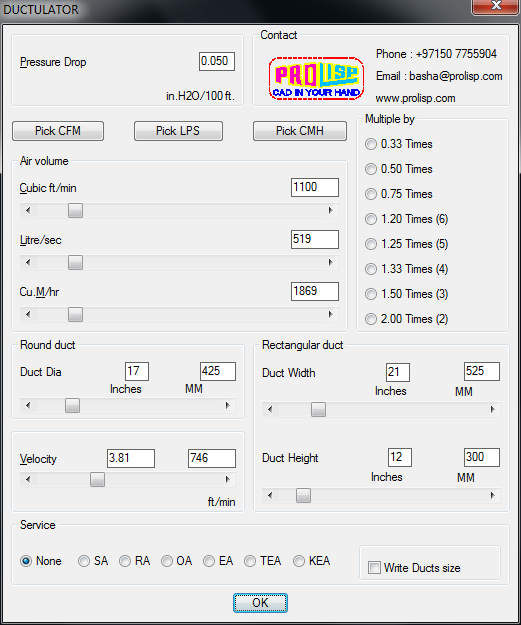Select the 0.50 Times multiplier
This screenshot has width=521, height=625.
click(399, 169)
